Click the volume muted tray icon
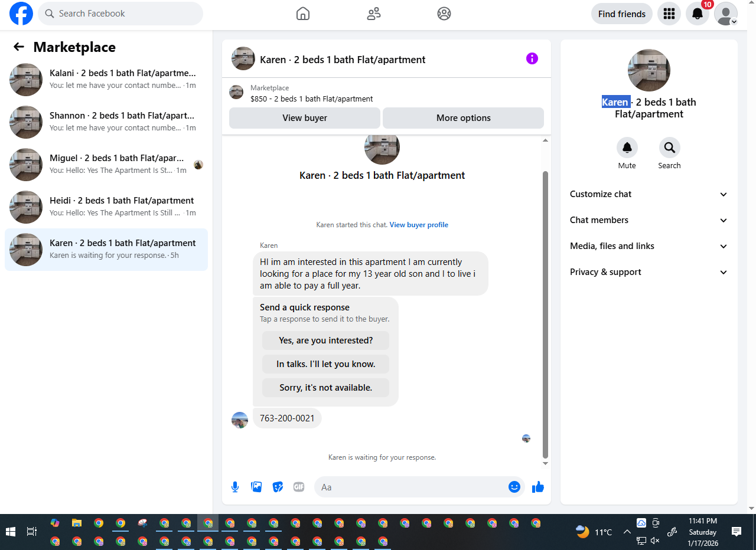Viewport: 756px width, 550px height. coord(655,541)
